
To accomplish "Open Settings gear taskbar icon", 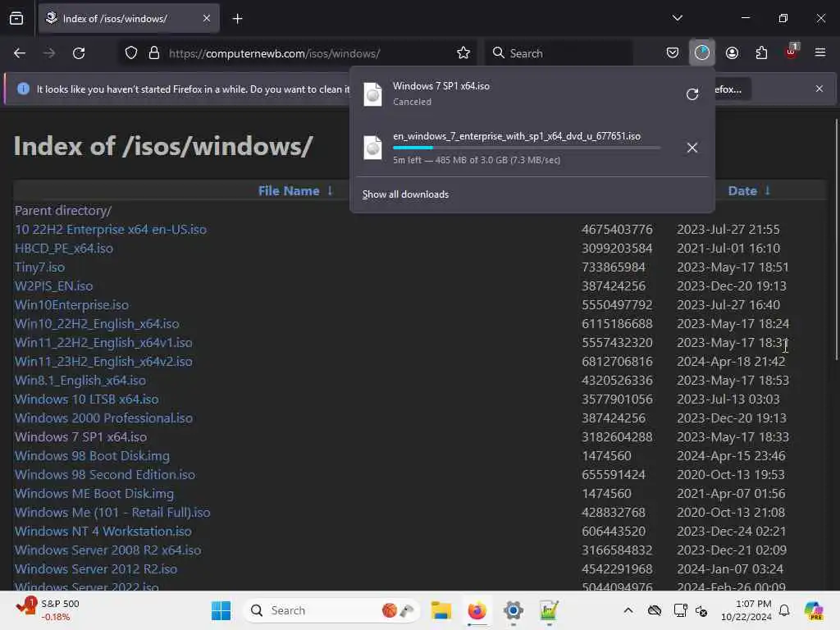I will pos(513,610).
